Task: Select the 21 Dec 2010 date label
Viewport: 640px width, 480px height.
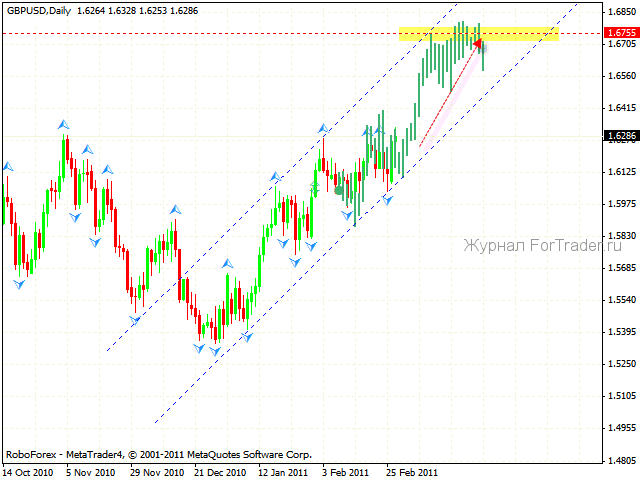Action: click(x=219, y=471)
